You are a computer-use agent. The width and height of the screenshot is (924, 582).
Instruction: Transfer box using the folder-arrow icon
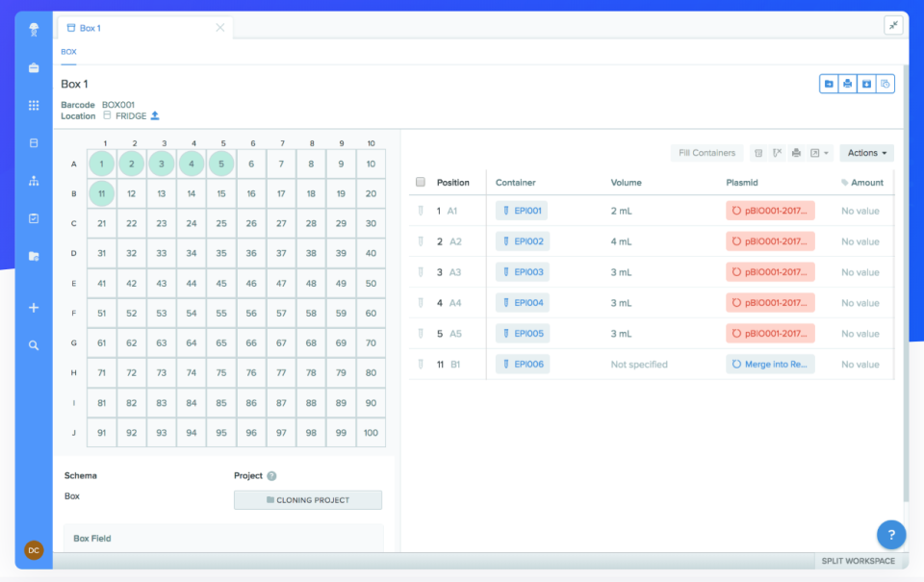click(829, 84)
